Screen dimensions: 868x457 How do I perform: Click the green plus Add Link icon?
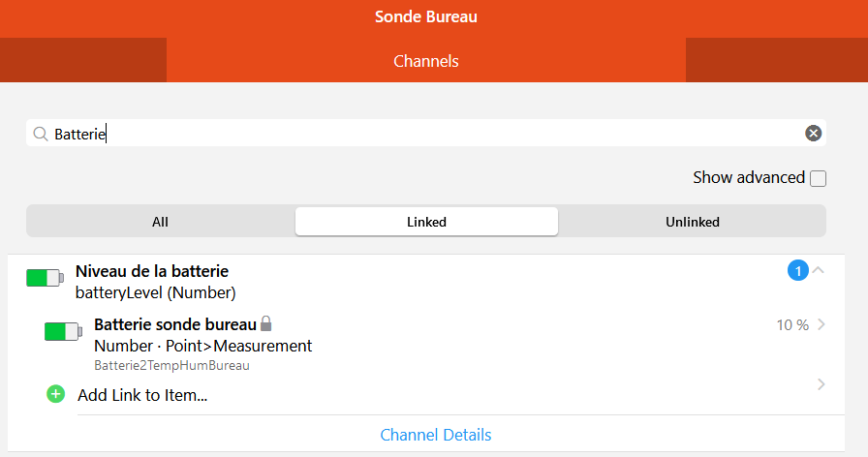[x=55, y=394]
